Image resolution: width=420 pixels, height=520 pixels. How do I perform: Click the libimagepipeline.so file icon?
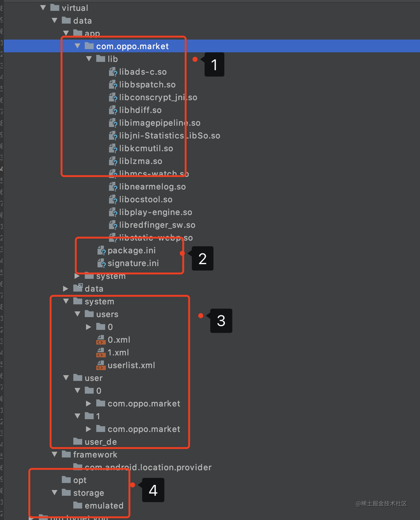pos(113,123)
